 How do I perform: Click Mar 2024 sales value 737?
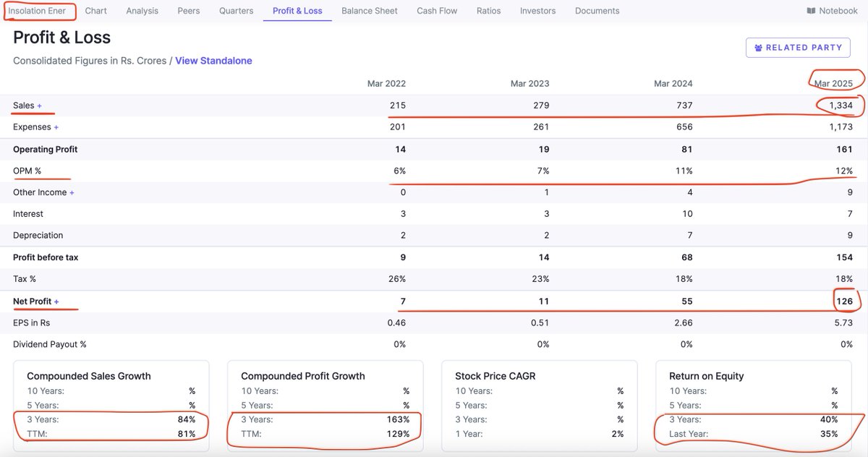684,106
